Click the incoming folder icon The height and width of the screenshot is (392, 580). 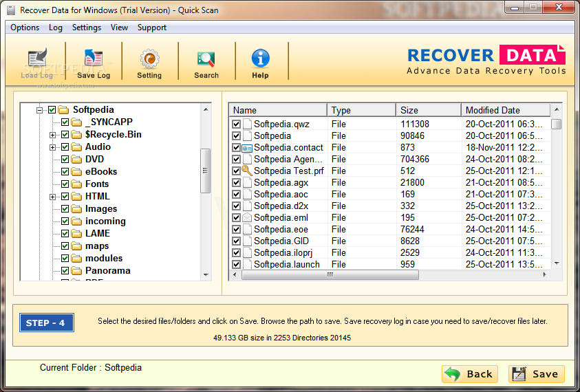76,221
